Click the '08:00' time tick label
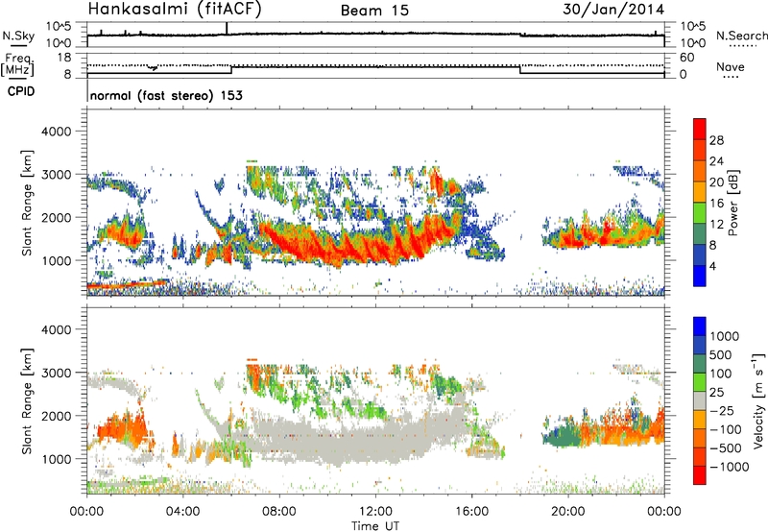 point(279,512)
